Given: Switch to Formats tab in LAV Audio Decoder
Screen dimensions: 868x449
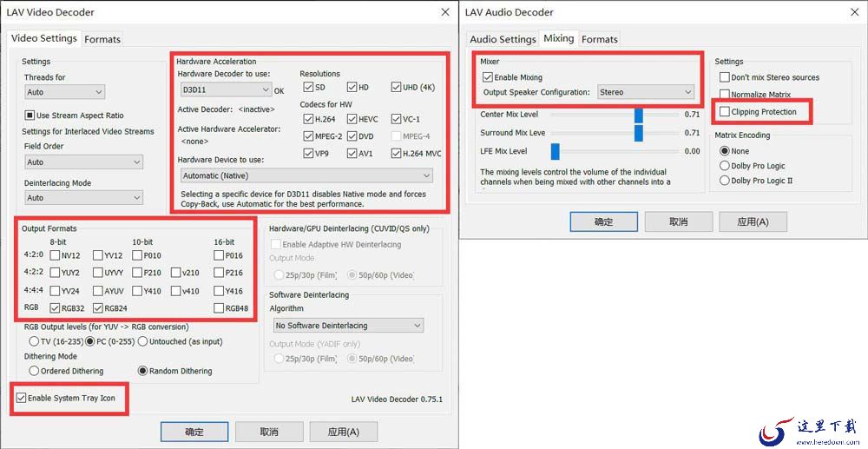Looking at the screenshot, I should point(600,39).
